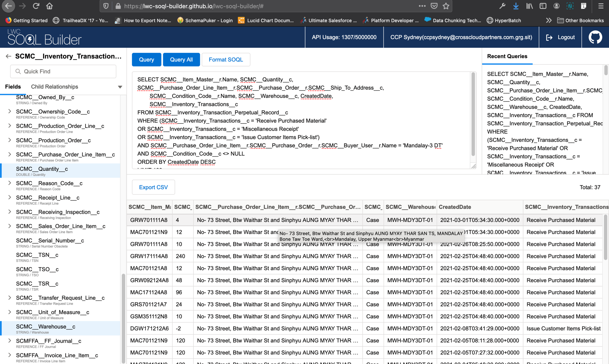Click the Query All button
Image resolution: width=609 pixels, height=364 pixels.
[181, 60]
